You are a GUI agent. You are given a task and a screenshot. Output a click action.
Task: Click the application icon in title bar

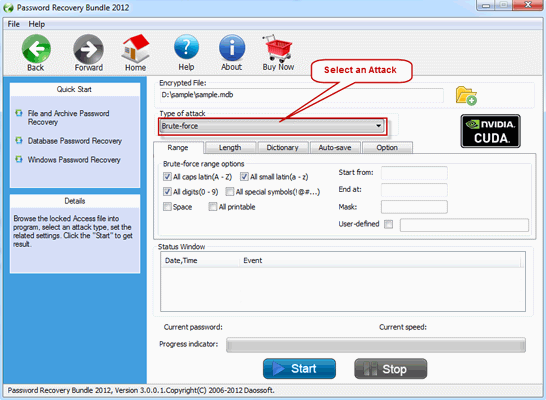[x=8, y=8]
